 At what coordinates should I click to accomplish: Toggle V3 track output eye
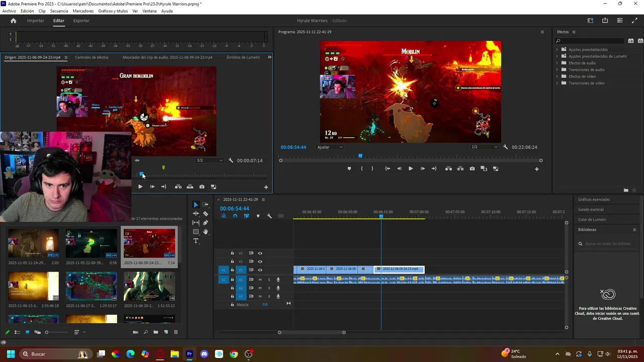pyautogui.click(x=260, y=253)
